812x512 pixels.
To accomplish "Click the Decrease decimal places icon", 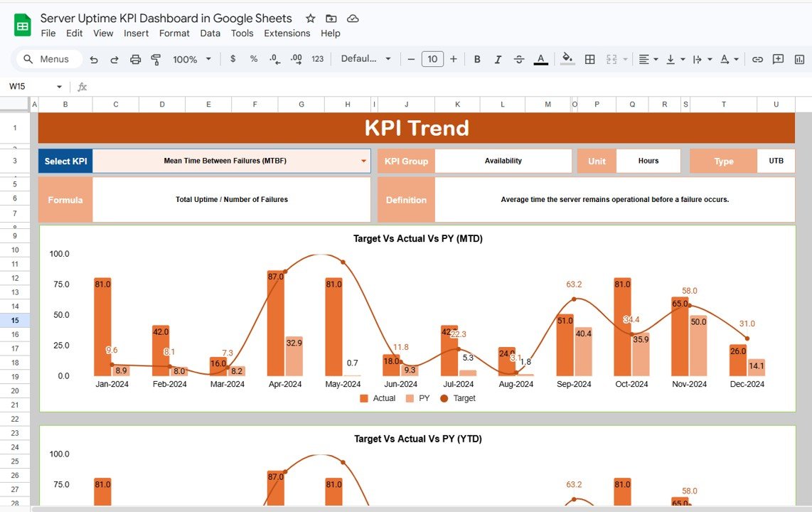I will (x=275, y=59).
